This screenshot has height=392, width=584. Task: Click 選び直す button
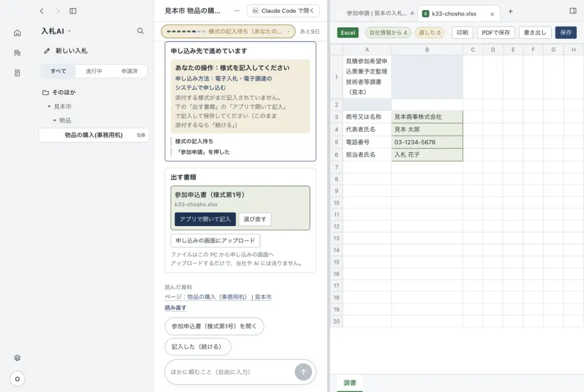[255, 219]
